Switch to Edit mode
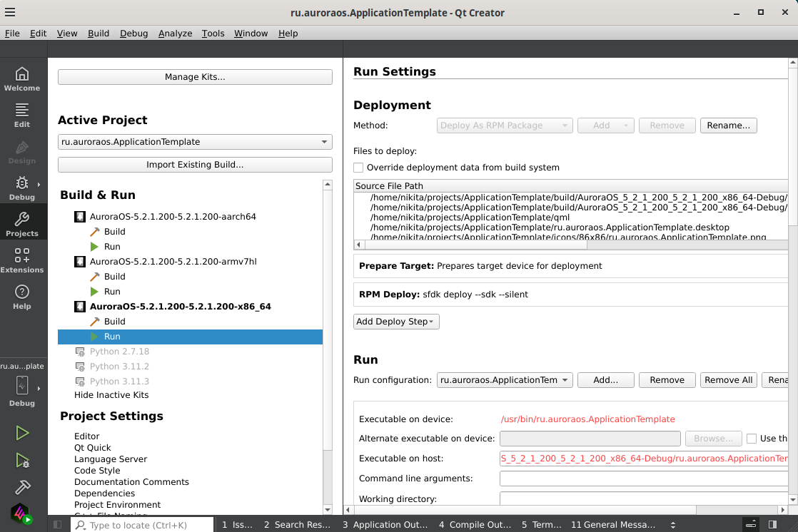 tap(22, 116)
